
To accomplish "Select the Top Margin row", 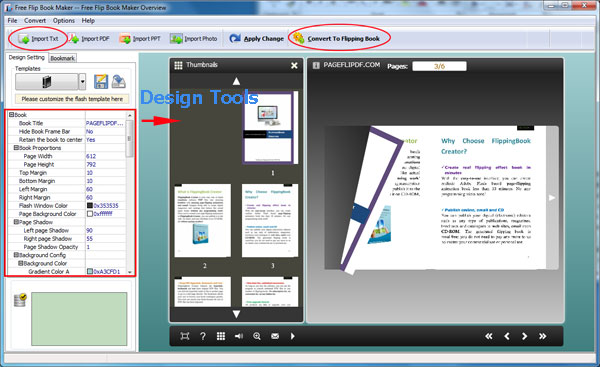I will click(x=67, y=173).
